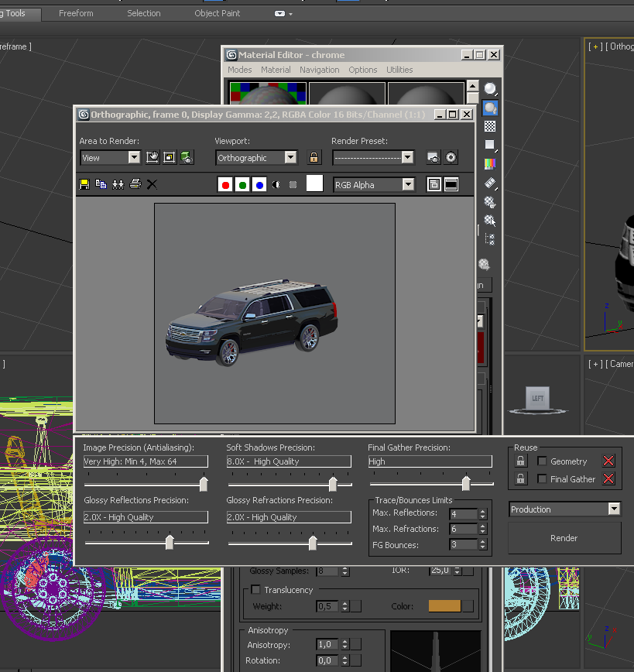The width and height of the screenshot is (634, 672).
Task: Click the Render button
Action: [x=564, y=538]
